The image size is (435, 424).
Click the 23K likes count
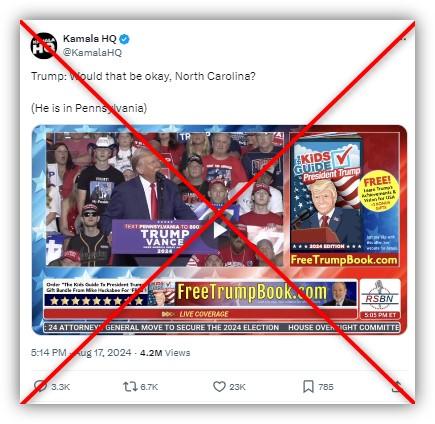click(237, 387)
